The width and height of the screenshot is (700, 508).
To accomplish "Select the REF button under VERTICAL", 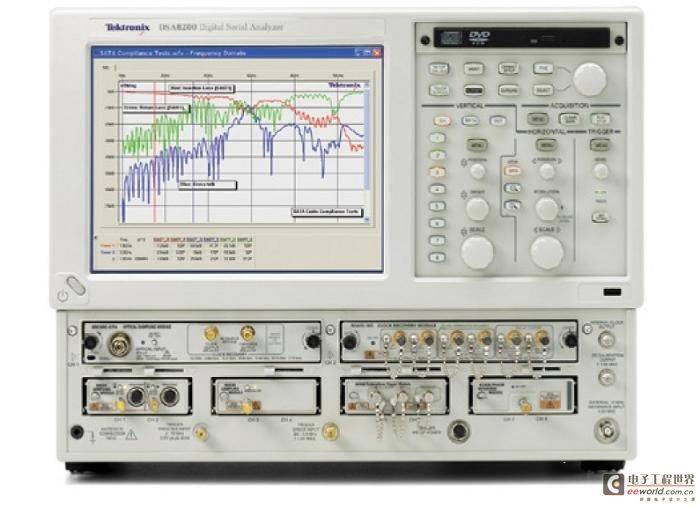I will pos(498,121).
